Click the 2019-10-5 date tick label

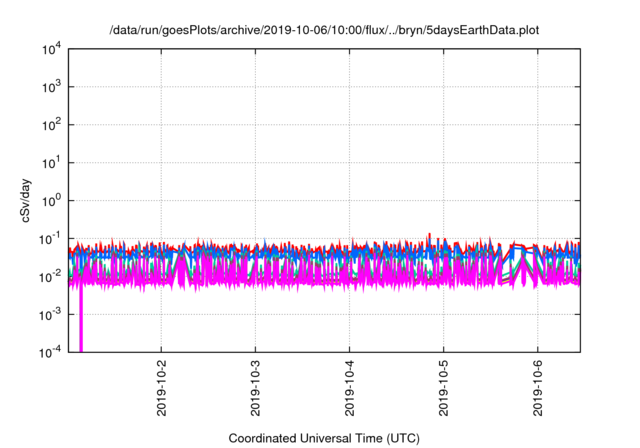click(x=444, y=388)
